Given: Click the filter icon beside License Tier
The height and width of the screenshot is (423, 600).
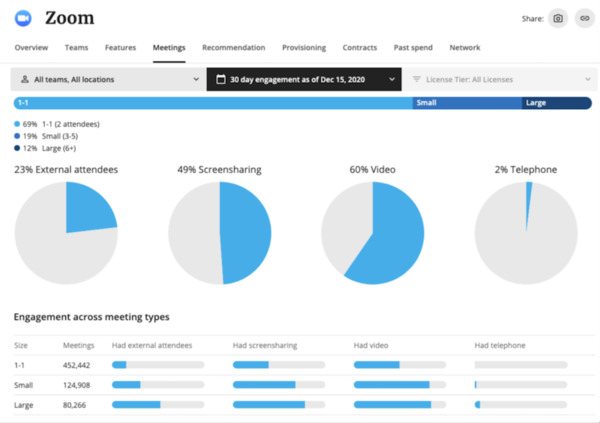Looking at the screenshot, I should [x=416, y=79].
